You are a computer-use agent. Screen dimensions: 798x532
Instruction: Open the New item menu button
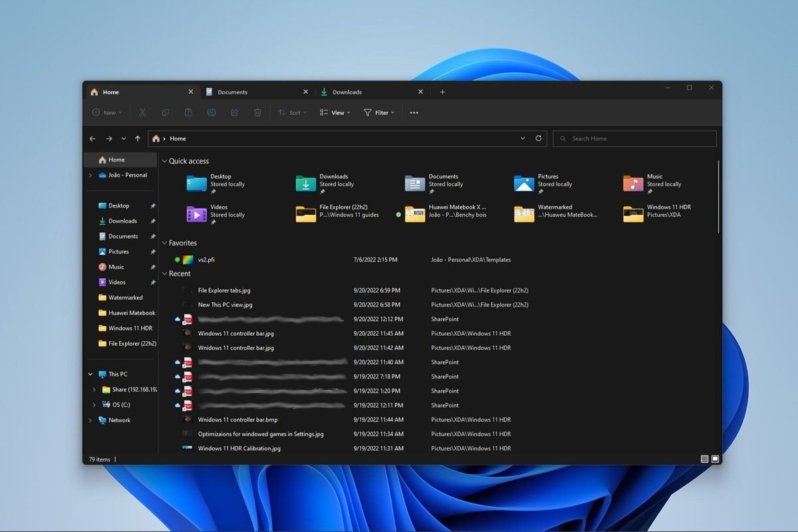[x=106, y=113]
